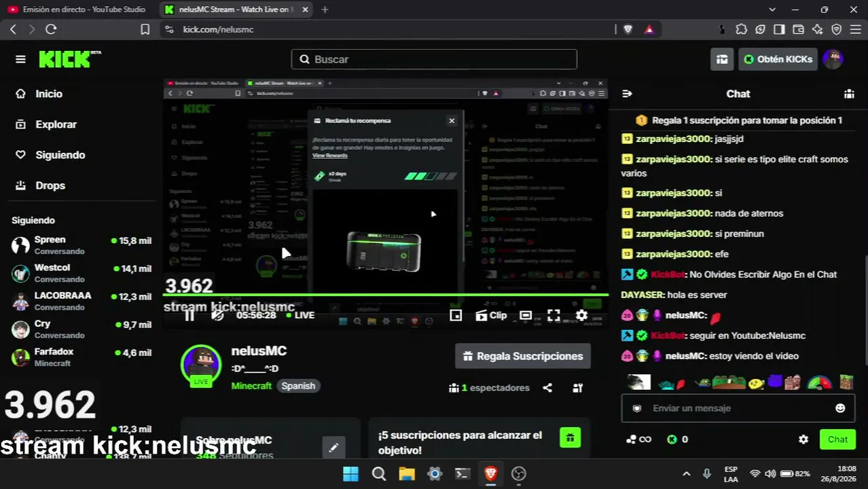The height and width of the screenshot is (489, 868).
Task: Open the channel points infinity icon
Action: tap(638, 439)
